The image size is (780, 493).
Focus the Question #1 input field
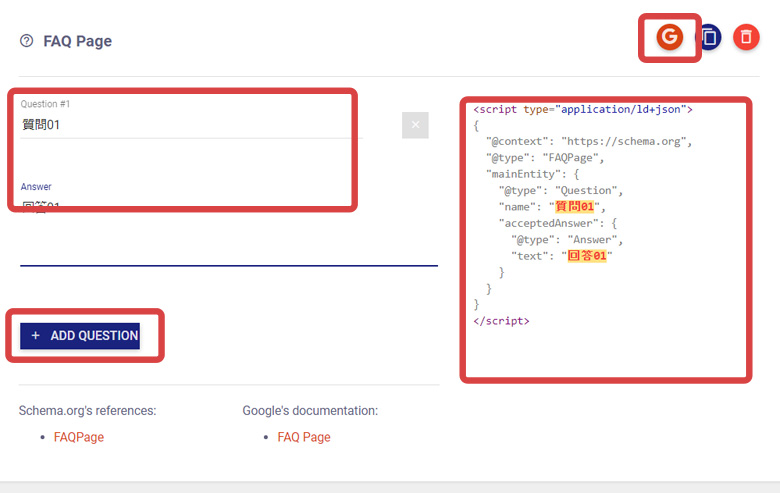[200, 125]
